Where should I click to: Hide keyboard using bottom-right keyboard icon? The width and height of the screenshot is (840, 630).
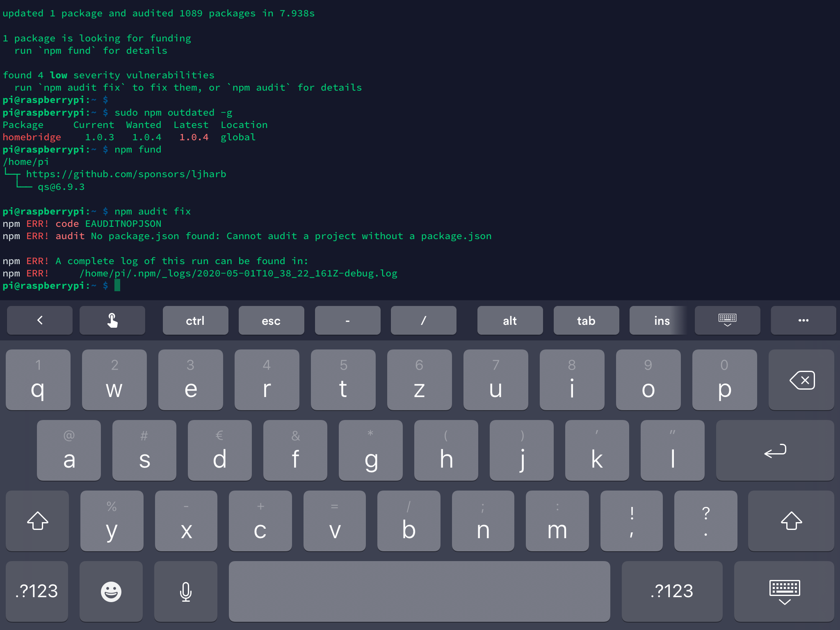tap(784, 591)
